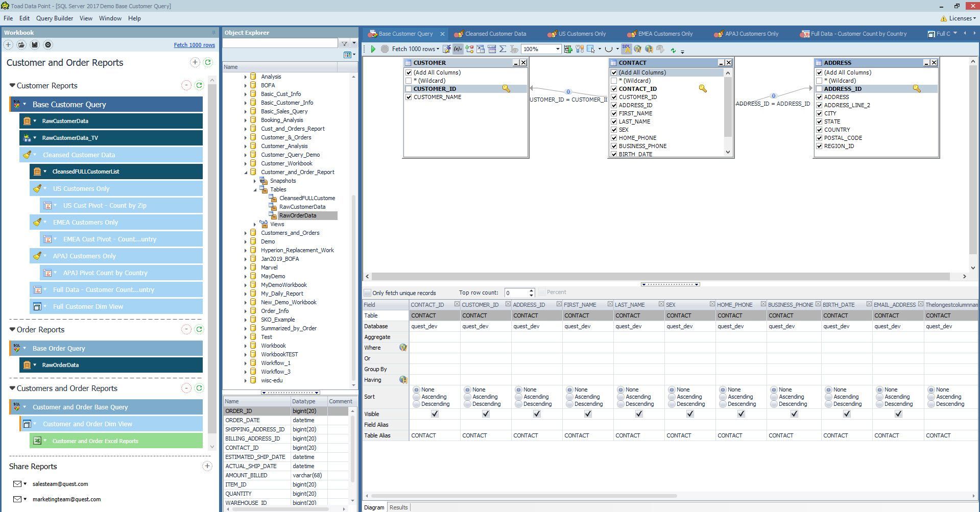Click the add new workbook plus icon

point(8,45)
